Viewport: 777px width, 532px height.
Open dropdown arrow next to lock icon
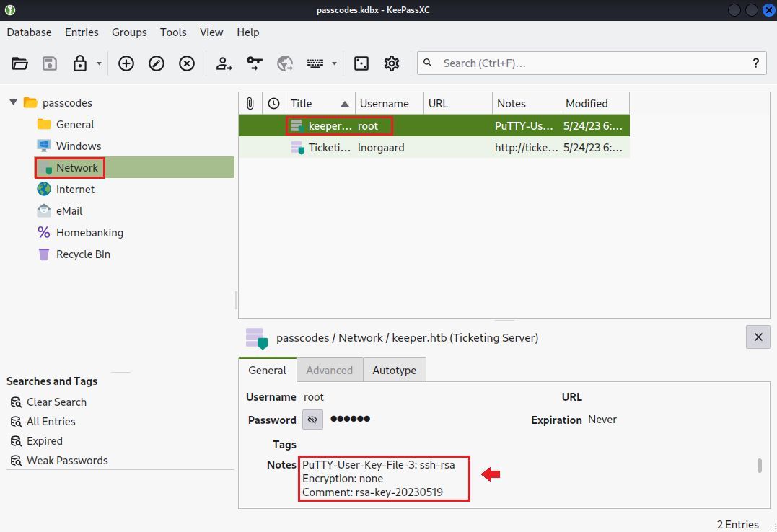pyautogui.click(x=99, y=63)
